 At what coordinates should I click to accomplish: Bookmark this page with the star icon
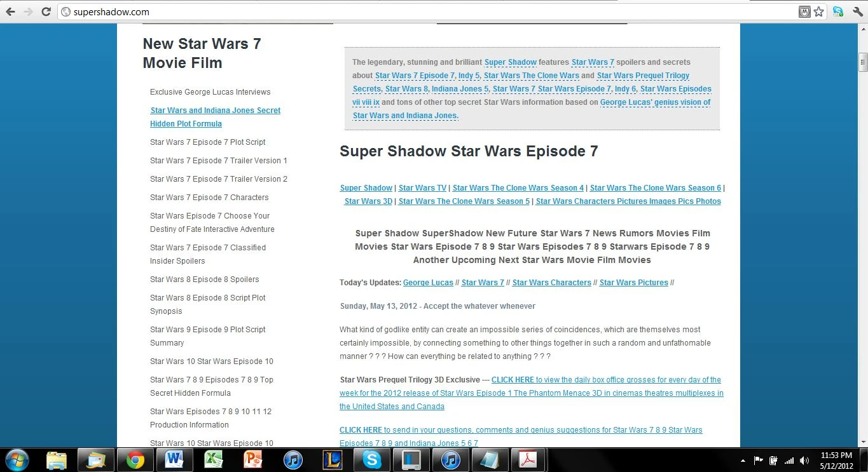click(818, 11)
